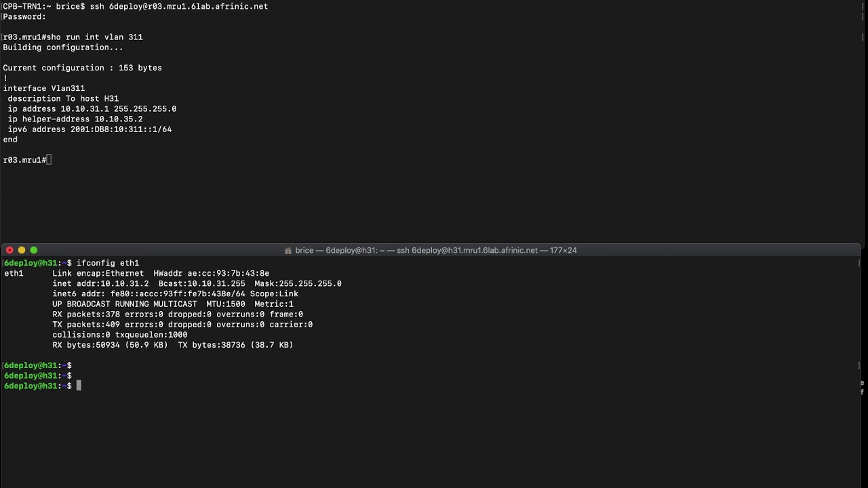Click 'UP BROADCAST RUNNING MULTICAST' flags
The image size is (868, 488).
coord(125,304)
